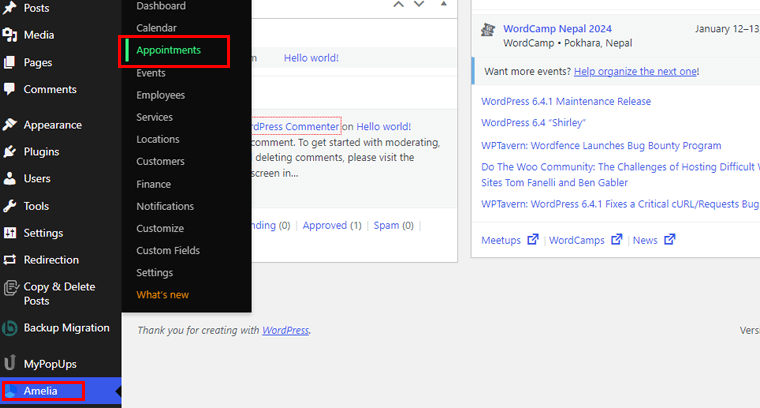Open MyPopUps menu item
Viewport: 760px width, 408px height.
pyautogui.click(x=50, y=364)
